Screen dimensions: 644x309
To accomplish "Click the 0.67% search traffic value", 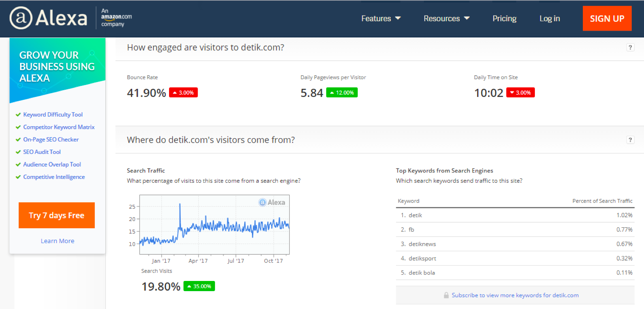I will coord(624,244).
